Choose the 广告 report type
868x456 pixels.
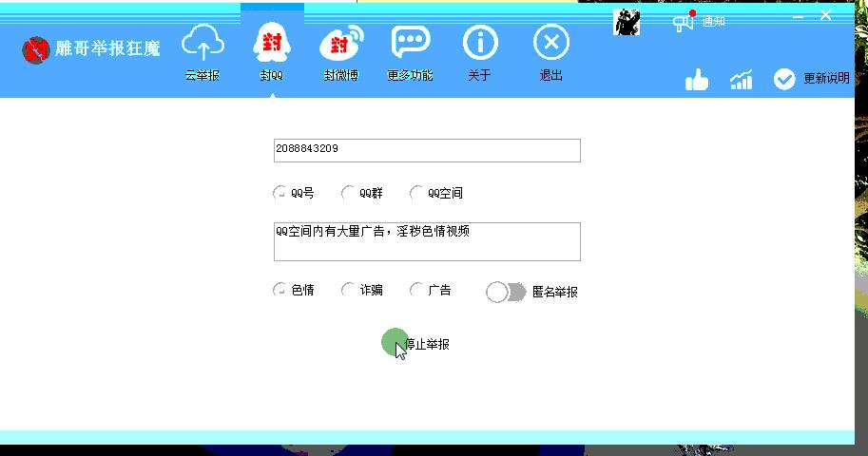(417, 291)
